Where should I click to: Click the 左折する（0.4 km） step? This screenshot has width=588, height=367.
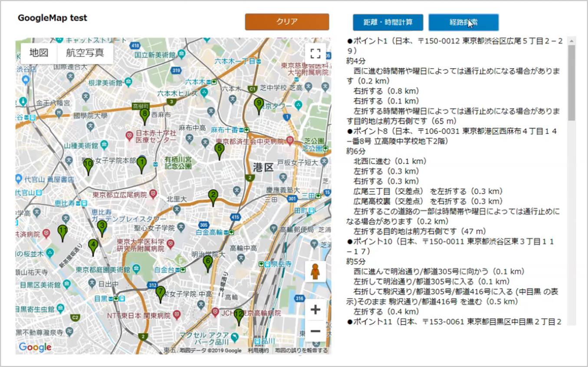tap(387, 311)
